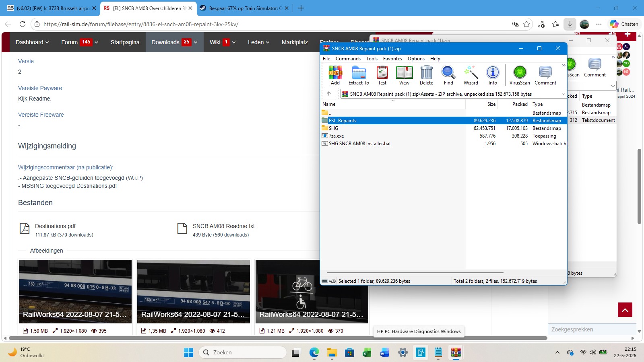The image size is (644, 362).
Task: Open Comment tool in the front WinRAR window
Action: [x=545, y=75]
